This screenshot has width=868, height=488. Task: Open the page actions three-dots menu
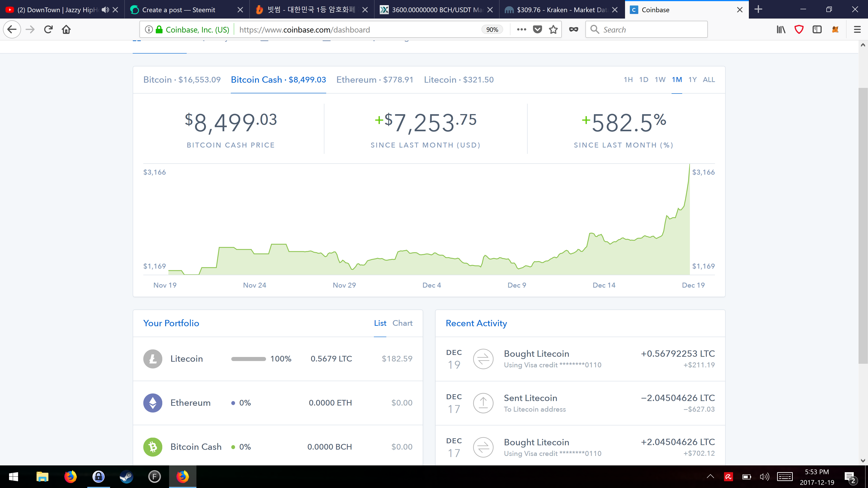pyautogui.click(x=521, y=30)
